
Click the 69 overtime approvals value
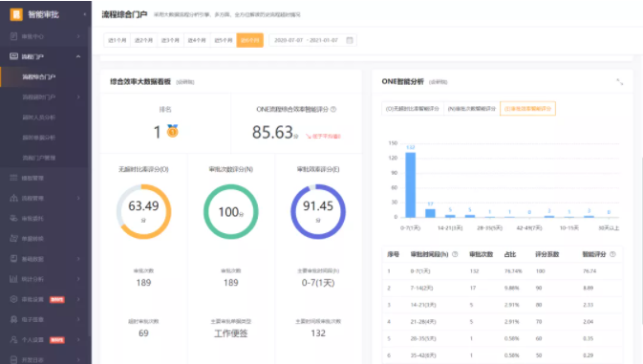coord(143,333)
